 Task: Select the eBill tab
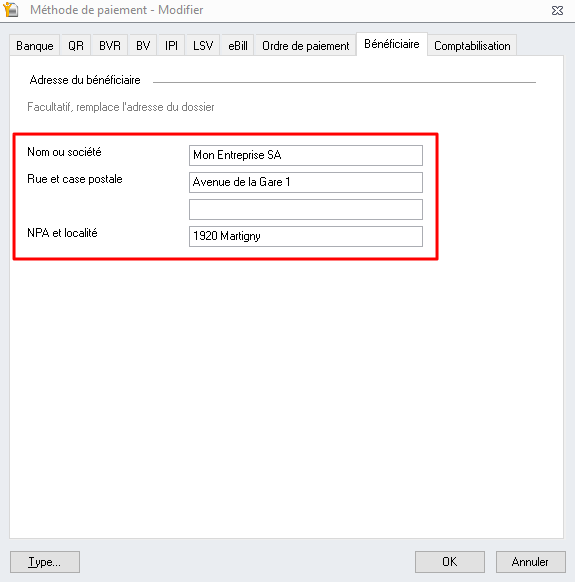(x=238, y=46)
